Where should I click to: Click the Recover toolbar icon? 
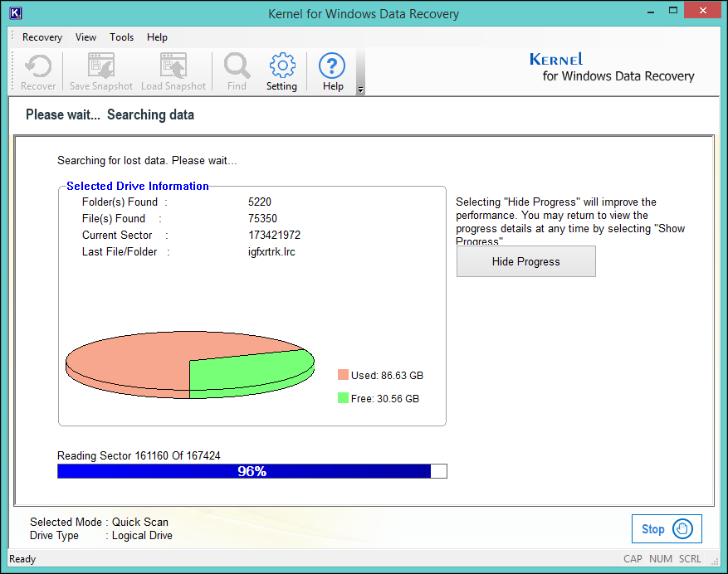point(38,71)
